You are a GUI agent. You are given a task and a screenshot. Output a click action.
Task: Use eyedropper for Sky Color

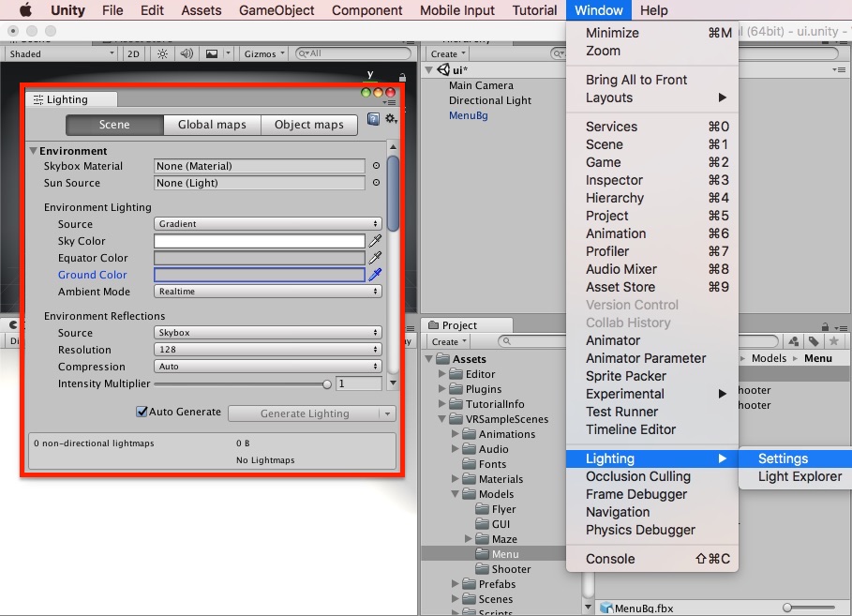pos(375,241)
